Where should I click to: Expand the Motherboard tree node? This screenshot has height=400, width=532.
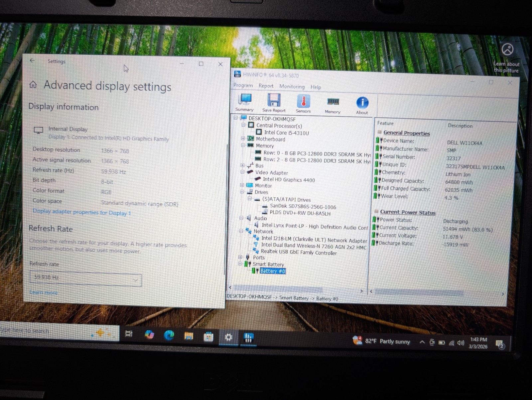(x=243, y=139)
